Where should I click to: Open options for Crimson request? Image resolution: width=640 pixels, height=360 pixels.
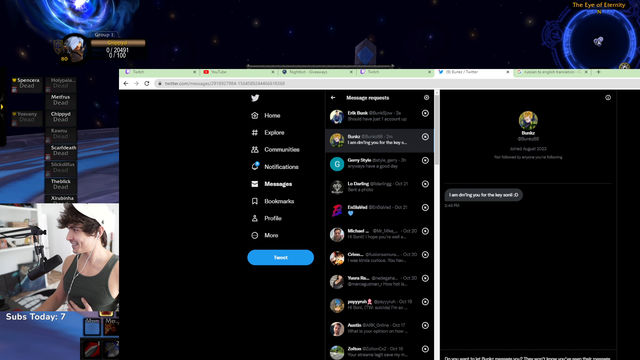(x=425, y=255)
